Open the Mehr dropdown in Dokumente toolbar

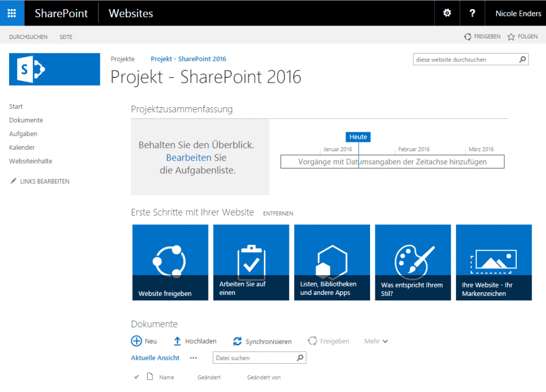pyautogui.click(x=375, y=341)
